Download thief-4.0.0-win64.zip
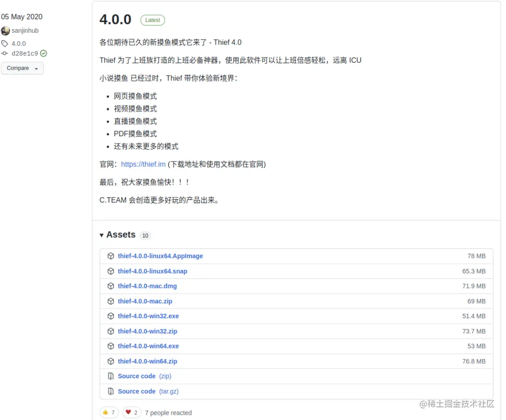Image resolution: width=506 pixels, height=420 pixels. coord(148,361)
